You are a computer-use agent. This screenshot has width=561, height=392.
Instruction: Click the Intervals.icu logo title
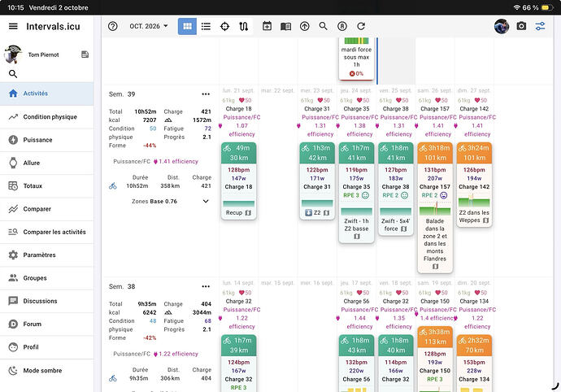53,26
